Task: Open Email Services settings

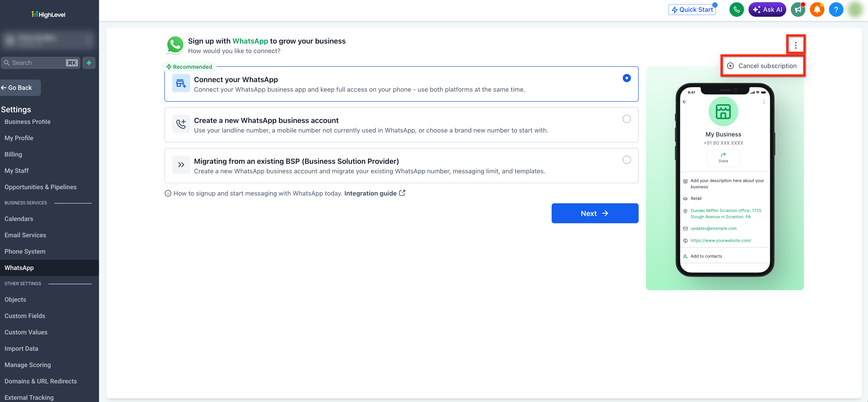Action: (x=25, y=235)
